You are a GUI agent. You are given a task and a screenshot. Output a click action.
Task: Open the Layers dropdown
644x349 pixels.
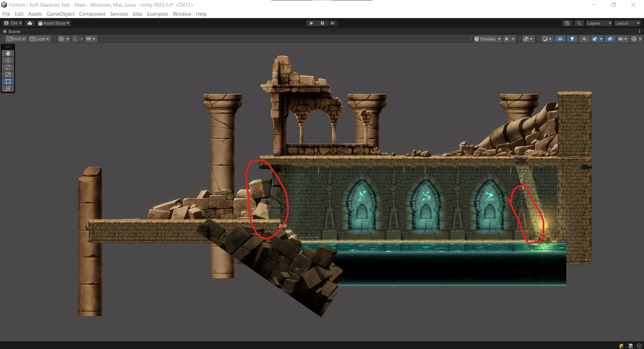[599, 23]
